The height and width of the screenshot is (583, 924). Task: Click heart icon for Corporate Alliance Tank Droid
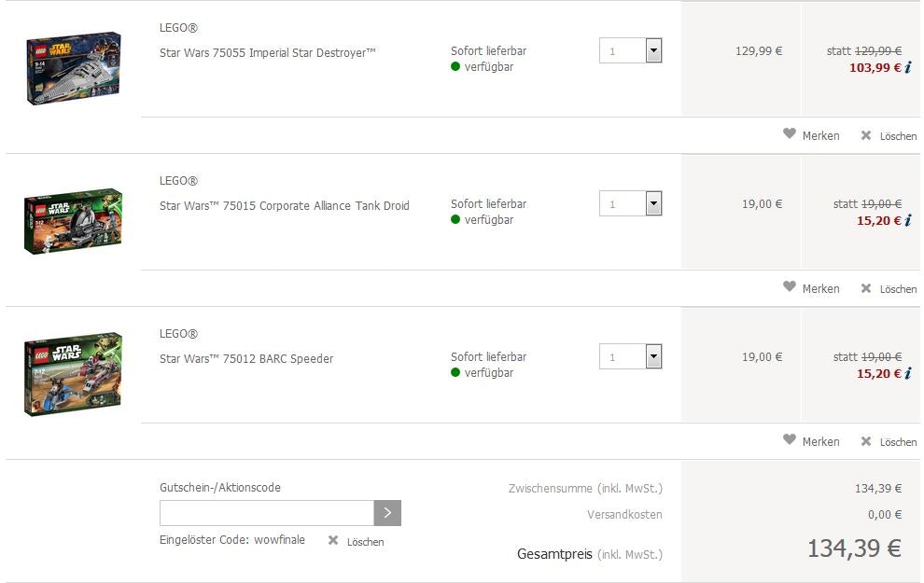[x=790, y=287]
